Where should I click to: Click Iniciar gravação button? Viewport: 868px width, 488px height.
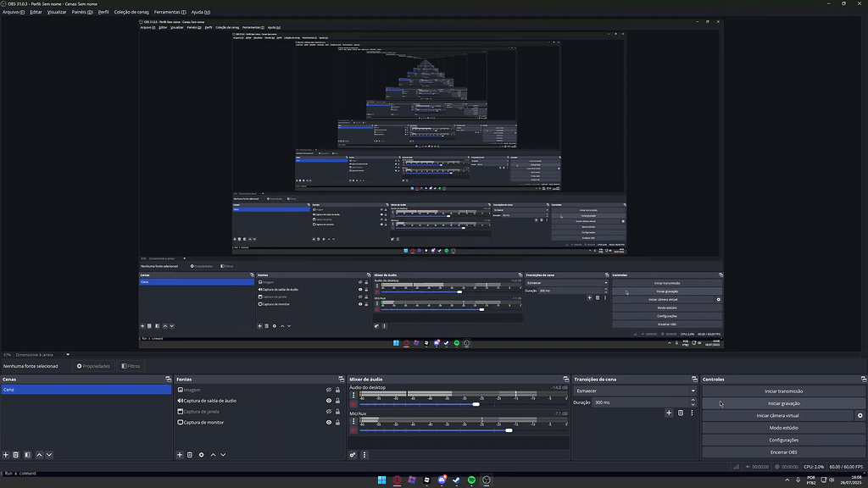[784, 403]
